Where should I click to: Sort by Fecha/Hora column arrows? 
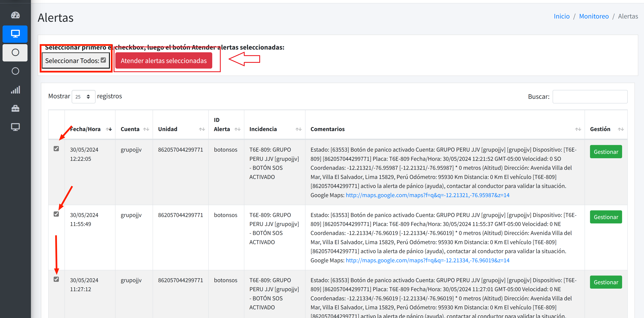(x=109, y=129)
